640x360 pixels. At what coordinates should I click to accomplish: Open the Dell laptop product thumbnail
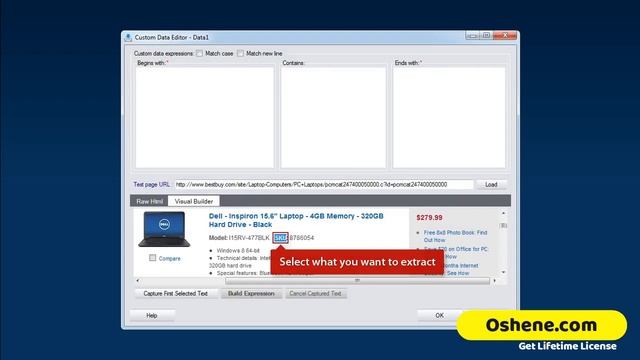164,229
